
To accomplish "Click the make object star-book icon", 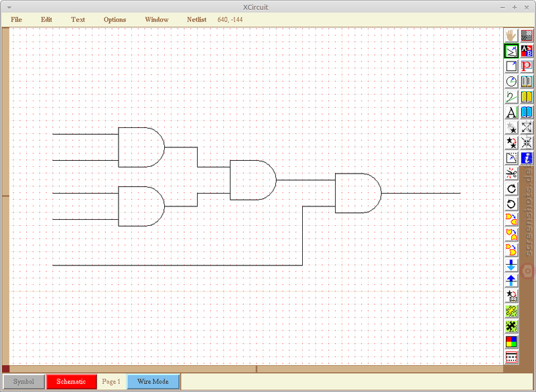I will [x=511, y=296].
